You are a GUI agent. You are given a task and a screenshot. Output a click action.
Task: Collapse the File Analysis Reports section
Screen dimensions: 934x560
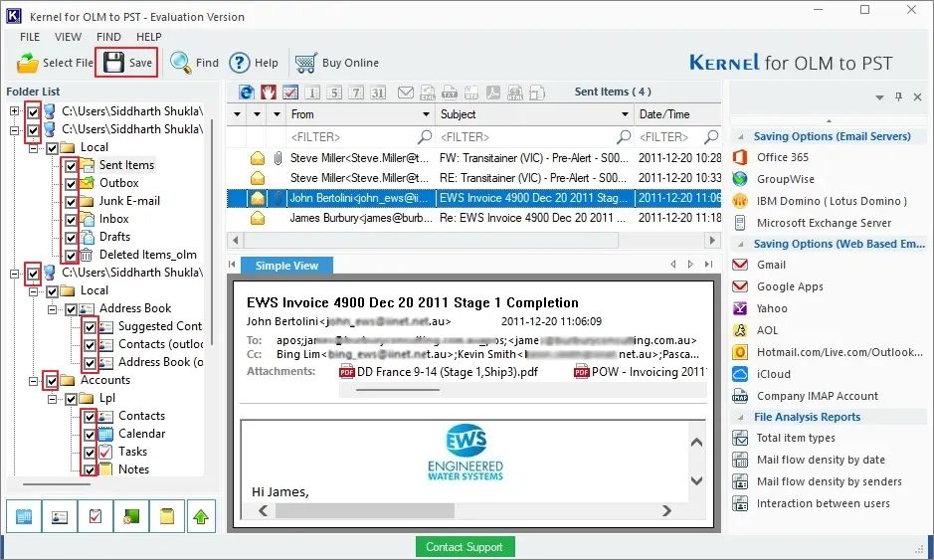click(x=740, y=417)
